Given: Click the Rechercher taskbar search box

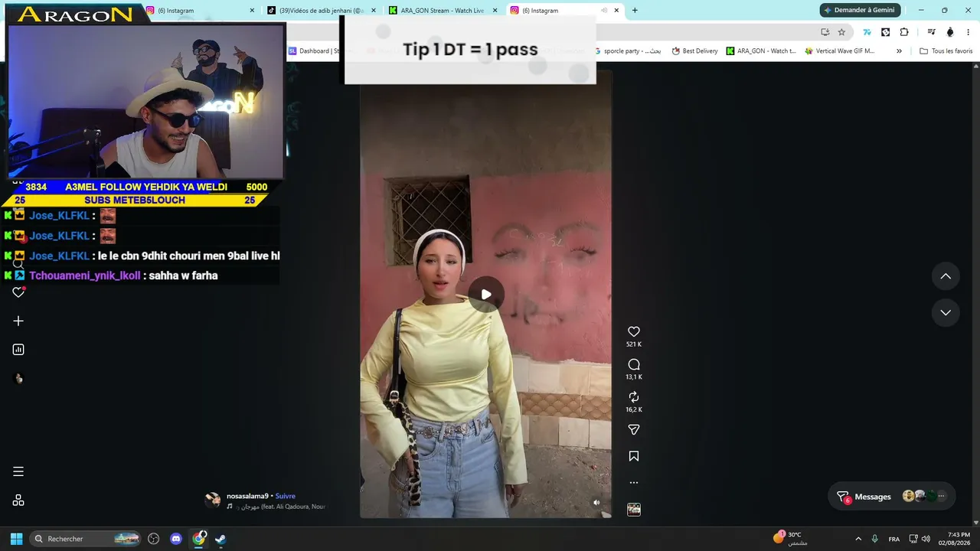Looking at the screenshot, I should [x=87, y=539].
